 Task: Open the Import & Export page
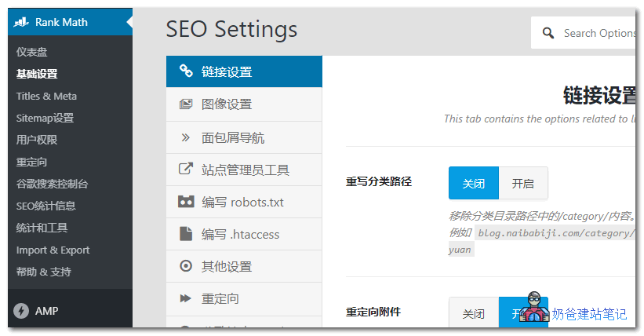tap(53, 250)
